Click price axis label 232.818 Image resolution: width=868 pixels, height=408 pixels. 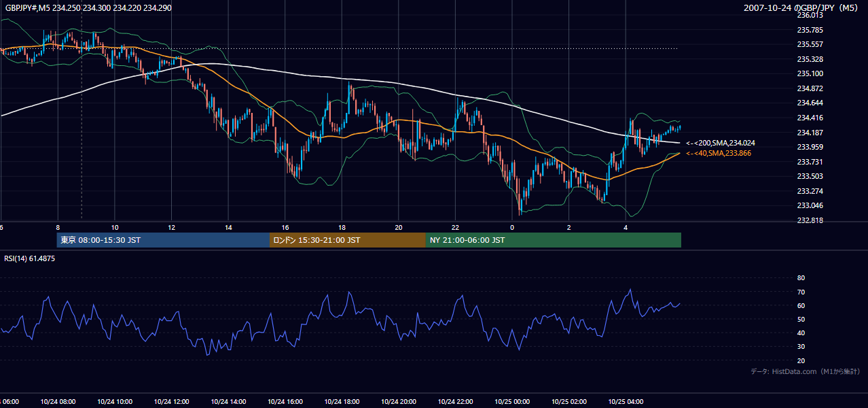(810, 220)
